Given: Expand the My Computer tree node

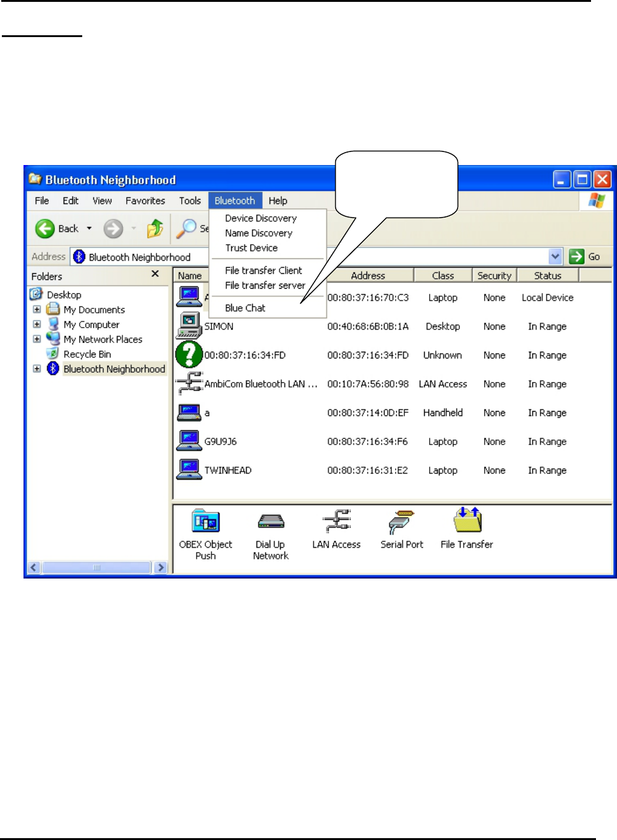Looking at the screenshot, I should [x=37, y=324].
